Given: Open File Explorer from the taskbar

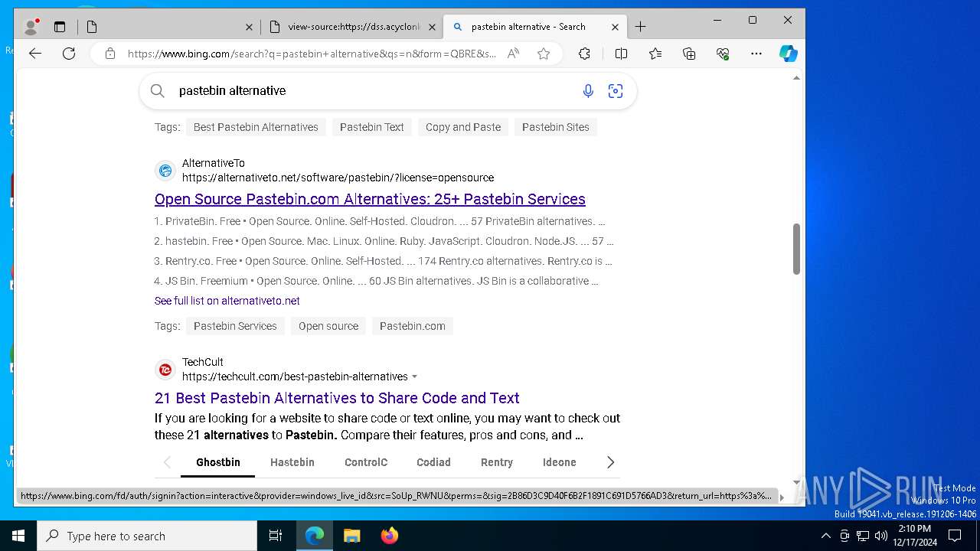Looking at the screenshot, I should [x=351, y=536].
